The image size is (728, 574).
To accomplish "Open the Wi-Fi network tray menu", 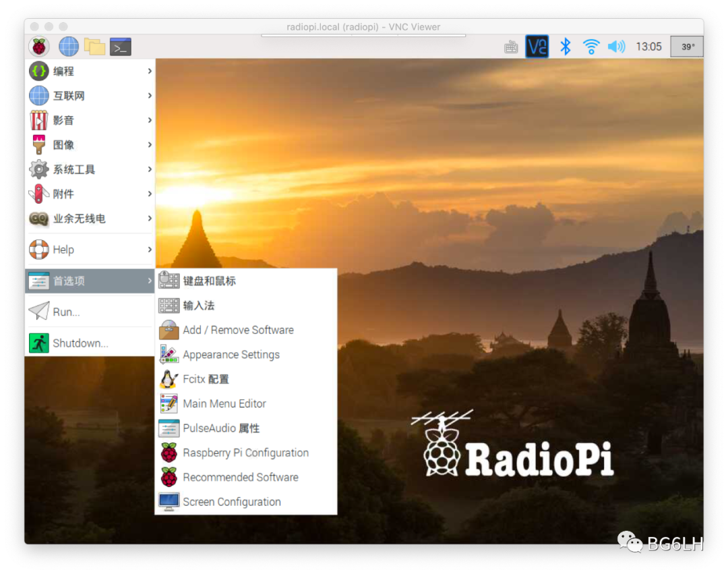I will pos(591,47).
